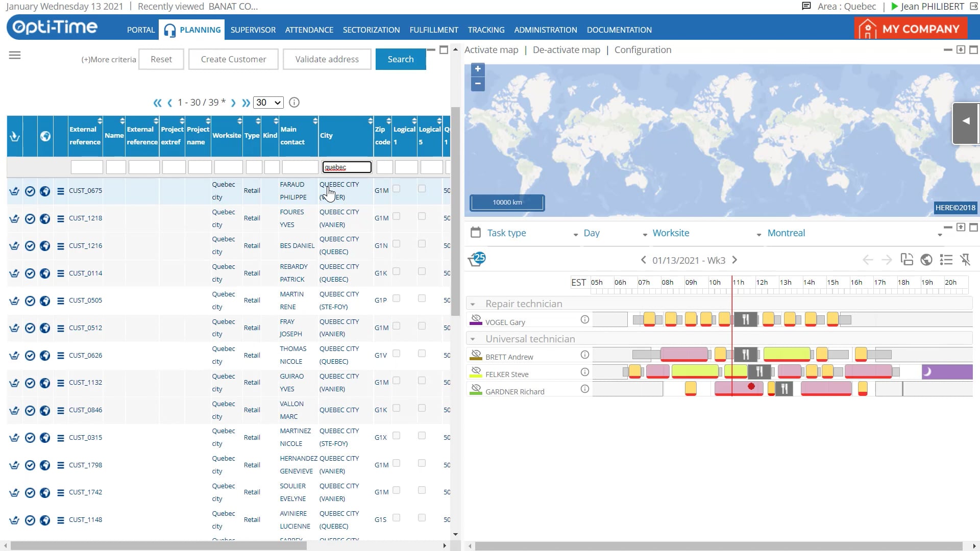Image resolution: width=980 pixels, height=551 pixels.
Task: Click the map zoom-in plus control
Action: tap(477, 69)
